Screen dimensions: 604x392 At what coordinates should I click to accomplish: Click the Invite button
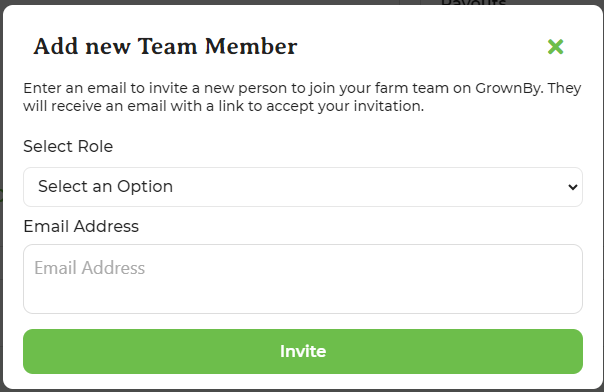point(303,351)
